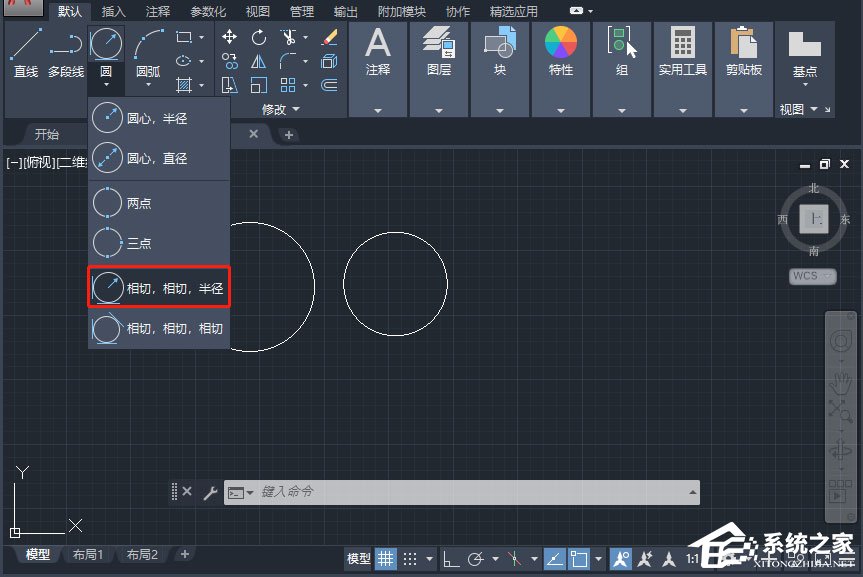Expand the 修改 panel flyout

tap(294, 108)
